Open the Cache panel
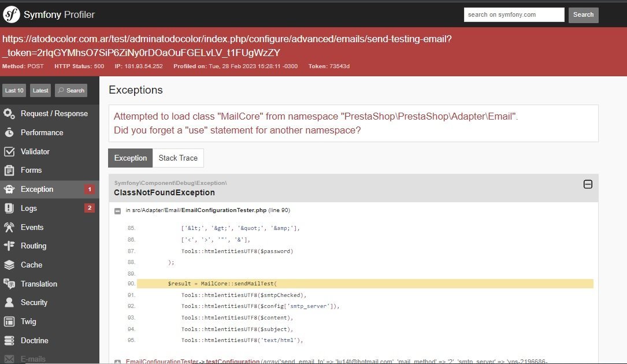This screenshot has height=364, width=627. tap(50, 265)
